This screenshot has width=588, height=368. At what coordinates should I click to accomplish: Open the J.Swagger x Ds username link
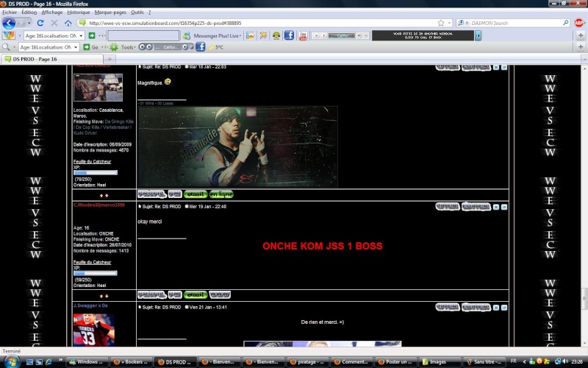coord(90,305)
